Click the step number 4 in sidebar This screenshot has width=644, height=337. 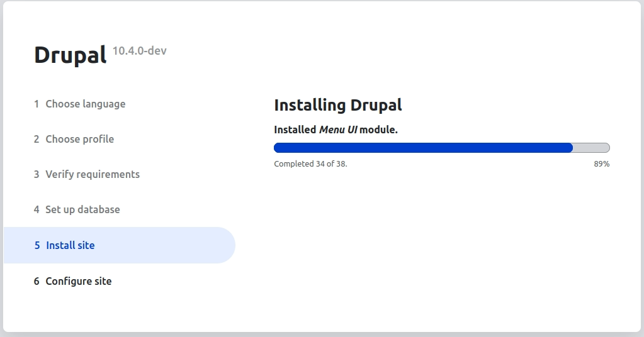37,210
